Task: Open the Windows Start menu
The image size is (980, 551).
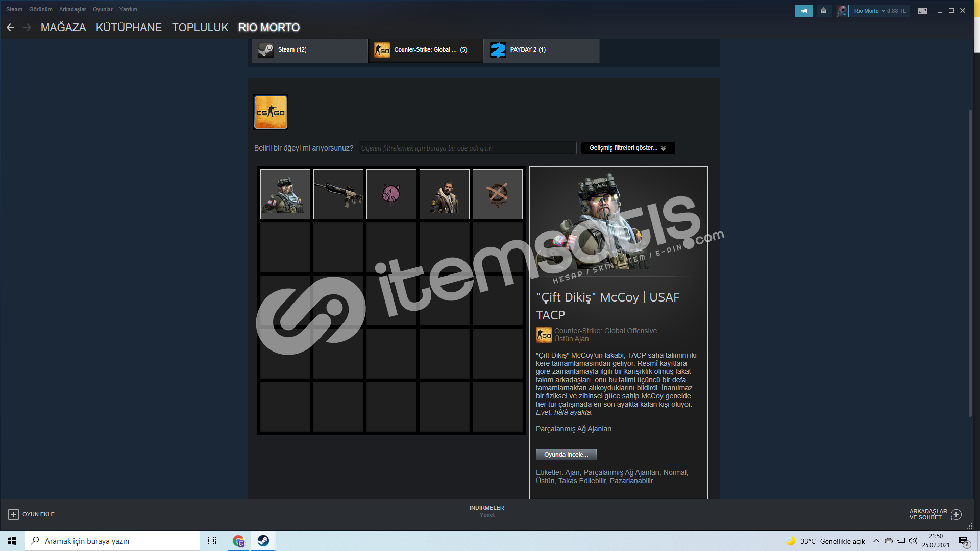Action: (12, 541)
